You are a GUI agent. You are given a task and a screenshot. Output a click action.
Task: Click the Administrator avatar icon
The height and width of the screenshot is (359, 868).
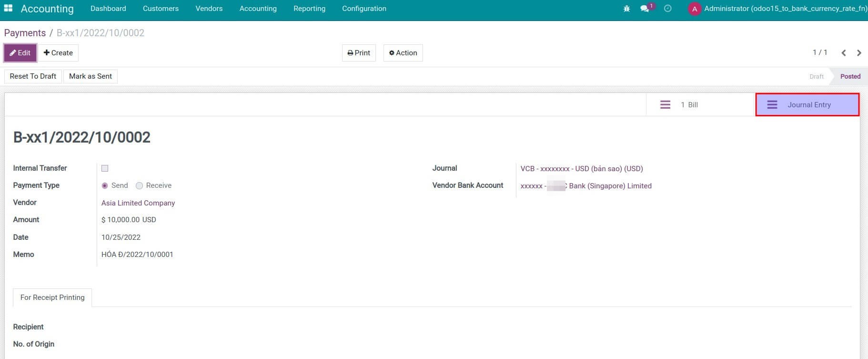click(694, 9)
